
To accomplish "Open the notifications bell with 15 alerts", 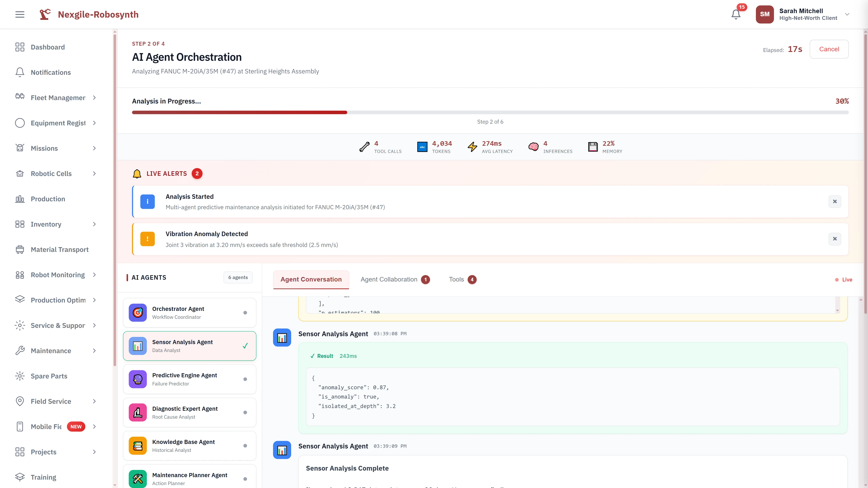I will tap(736, 14).
